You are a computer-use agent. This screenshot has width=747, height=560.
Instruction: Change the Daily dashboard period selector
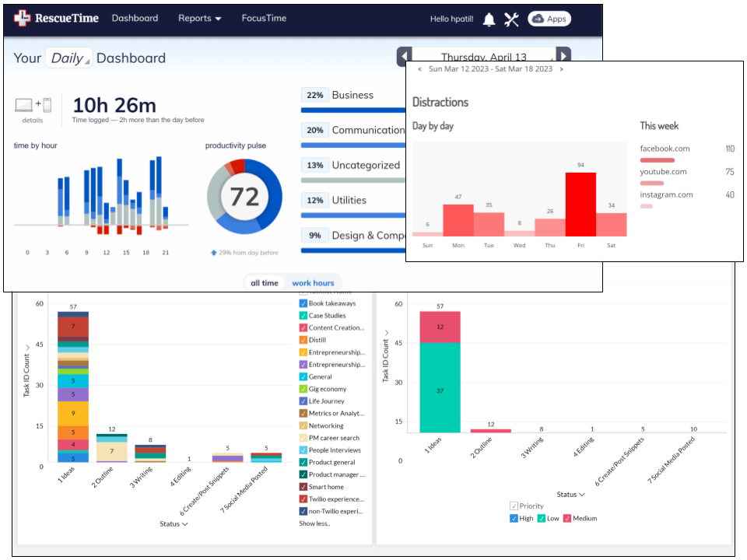pyautogui.click(x=69, y=58)
